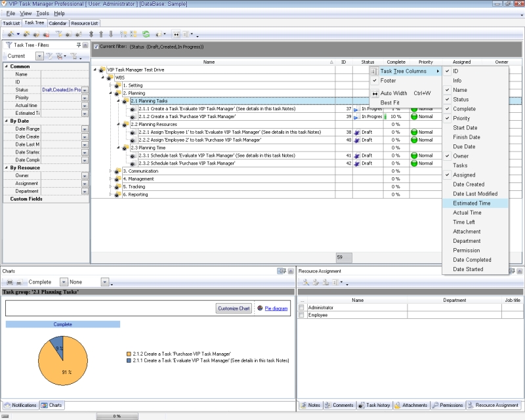Click the Name filter input field

tap(65, 74)
